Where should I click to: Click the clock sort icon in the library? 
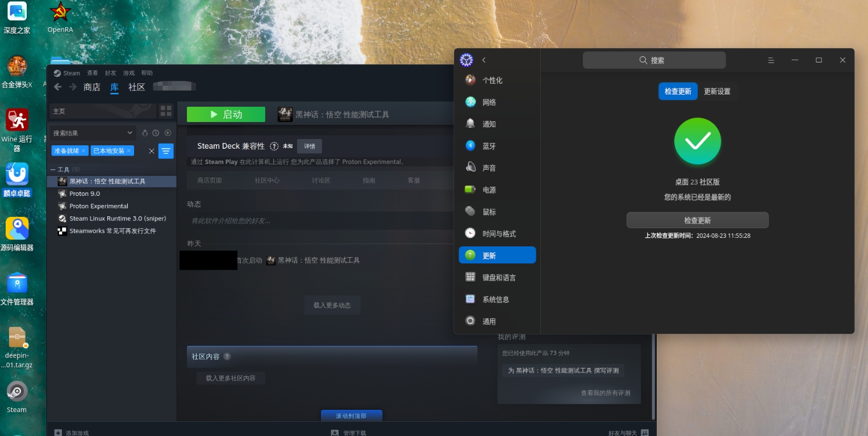coord(156,133)
